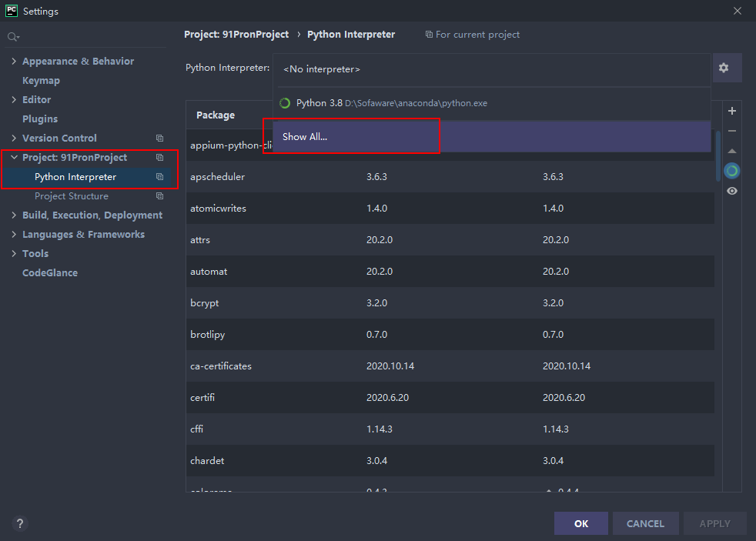
Task: Click the Python 3.8 interpreter loading icon
Action: (285, 103)
